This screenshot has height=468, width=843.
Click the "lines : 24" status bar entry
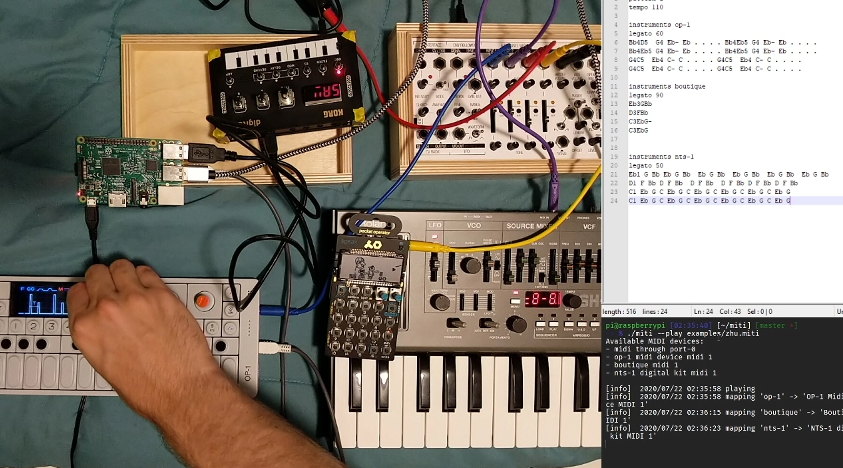(x=654, y=311)
